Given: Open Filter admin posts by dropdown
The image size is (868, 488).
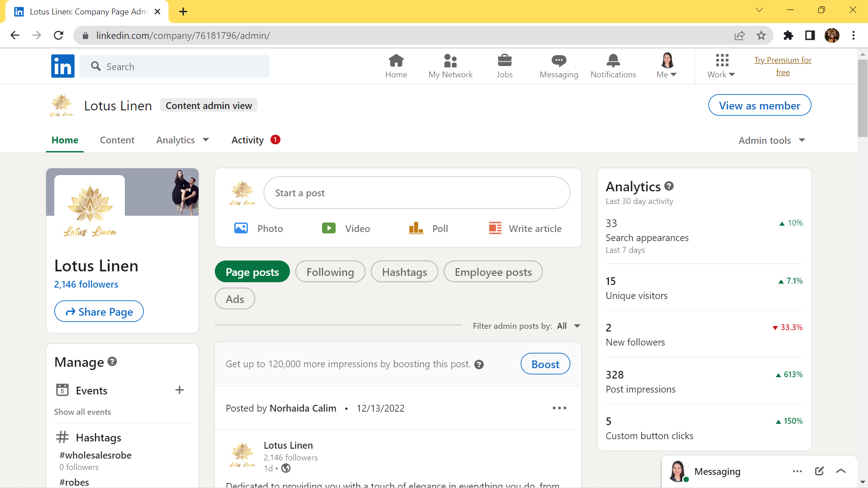Looking at the screenshot, I should [569, 326].
